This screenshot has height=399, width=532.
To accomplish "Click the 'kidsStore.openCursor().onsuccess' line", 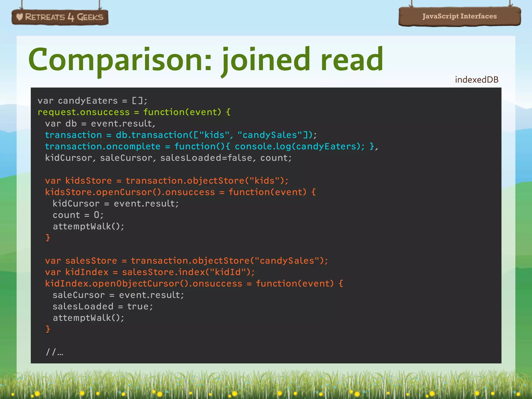I will (181, 192).
